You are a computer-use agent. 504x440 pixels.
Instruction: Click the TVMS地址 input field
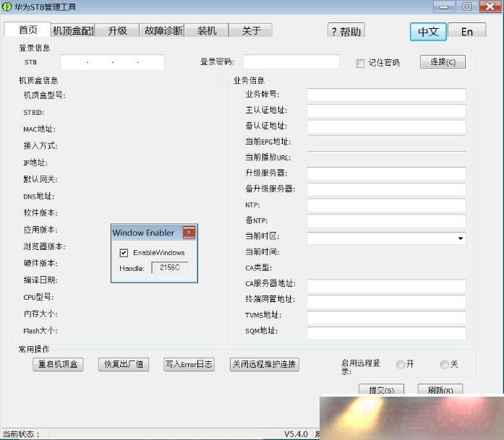coord(386,317)
